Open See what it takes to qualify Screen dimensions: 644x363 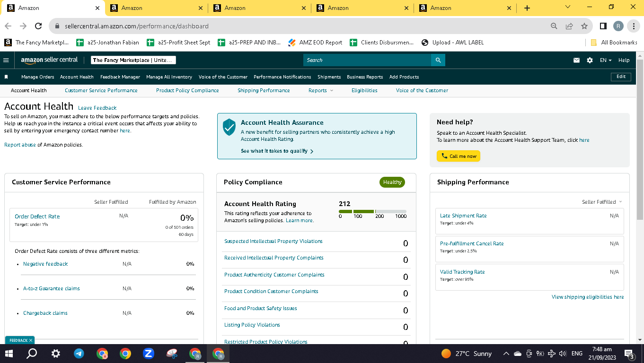tap(277, 151)
